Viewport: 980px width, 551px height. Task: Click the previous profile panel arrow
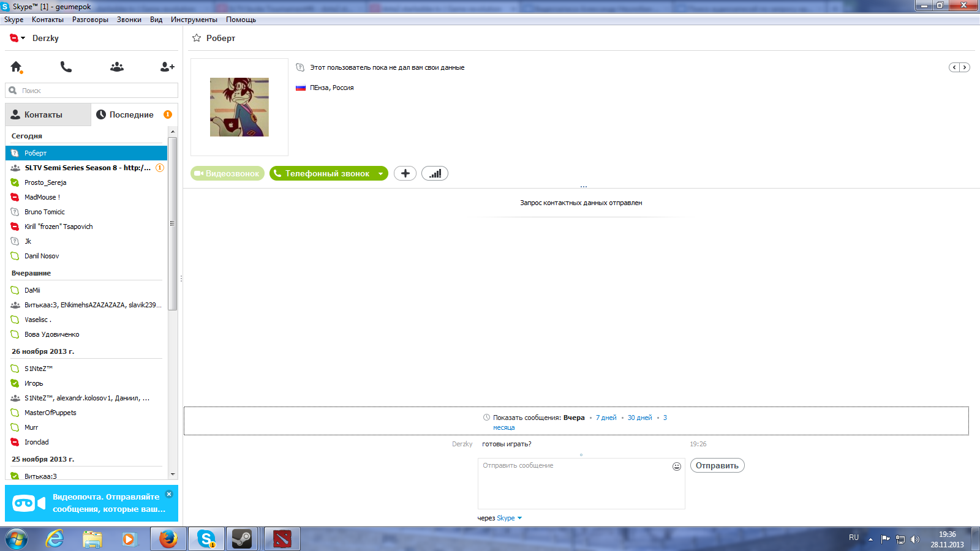[954, 67]
